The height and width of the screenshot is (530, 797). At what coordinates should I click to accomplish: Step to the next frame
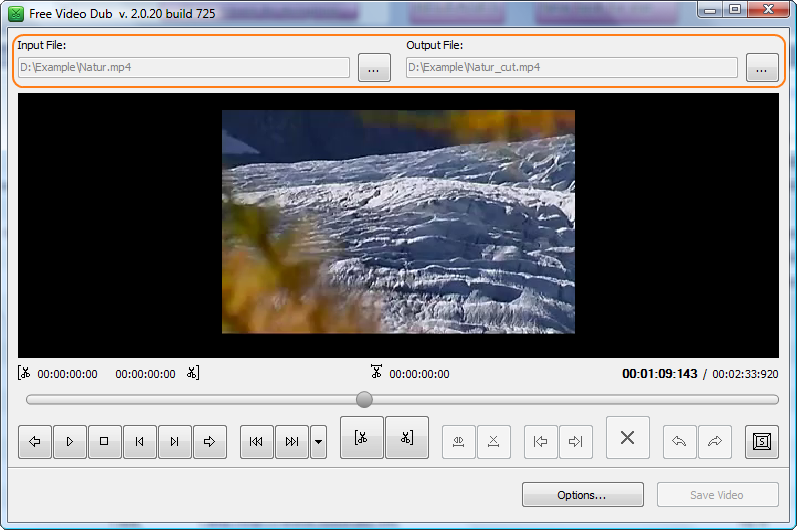[x=174, y=441]
